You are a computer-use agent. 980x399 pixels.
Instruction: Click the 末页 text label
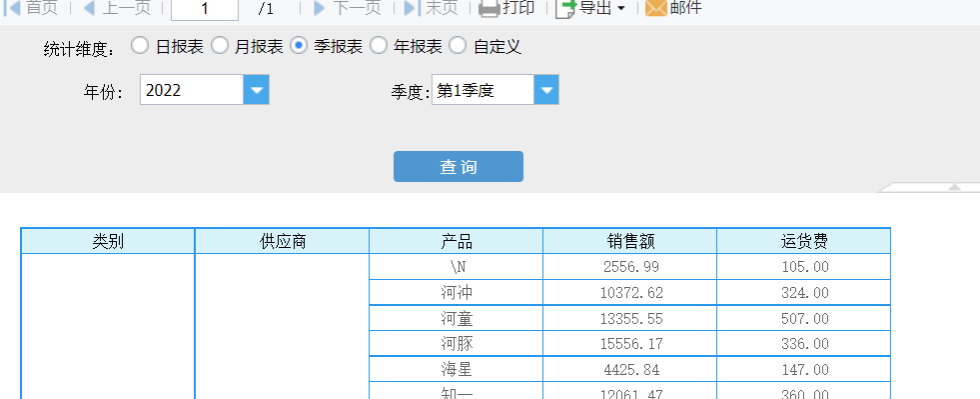tap(442, 8)
